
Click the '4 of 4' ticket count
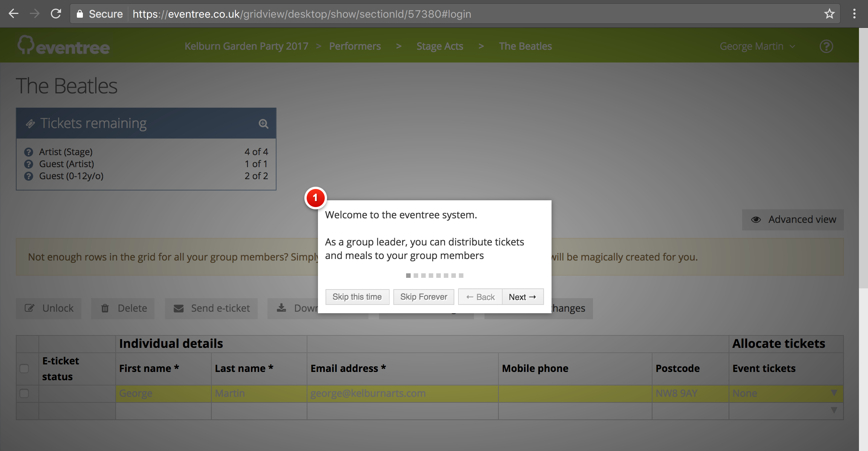coord(256,152)
